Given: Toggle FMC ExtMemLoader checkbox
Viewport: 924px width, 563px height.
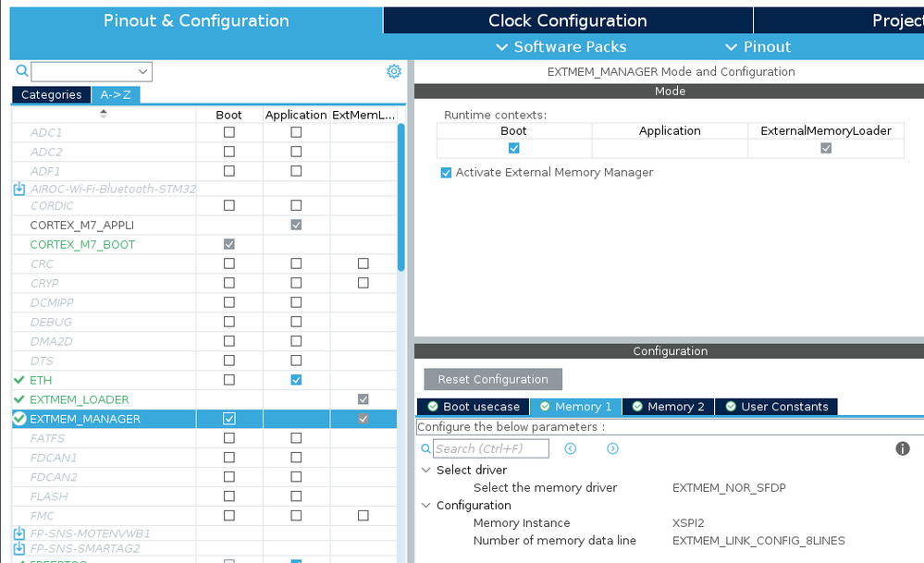Looking at the screenshot, I should point(363,515).
